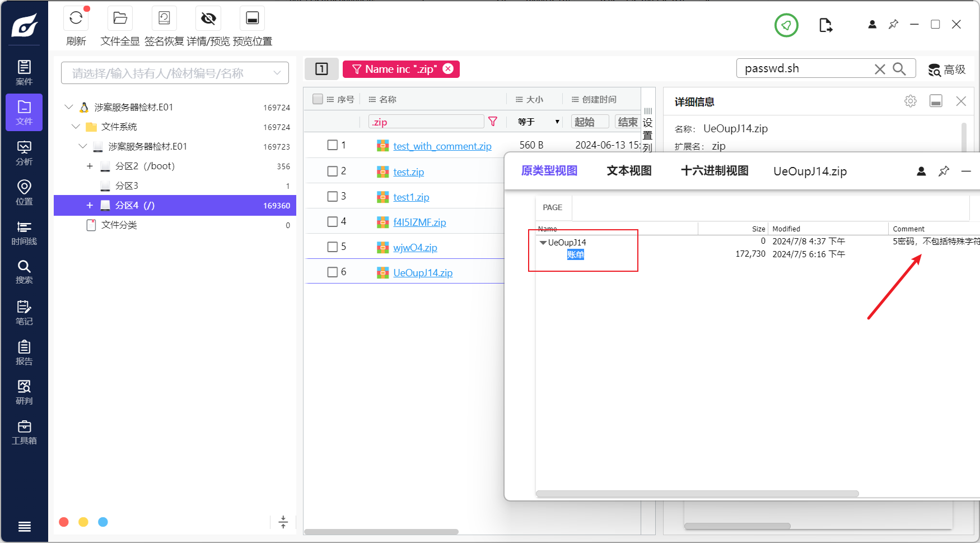Collapse the UeOupJ14 folder triangle

(x=543, y=243)
